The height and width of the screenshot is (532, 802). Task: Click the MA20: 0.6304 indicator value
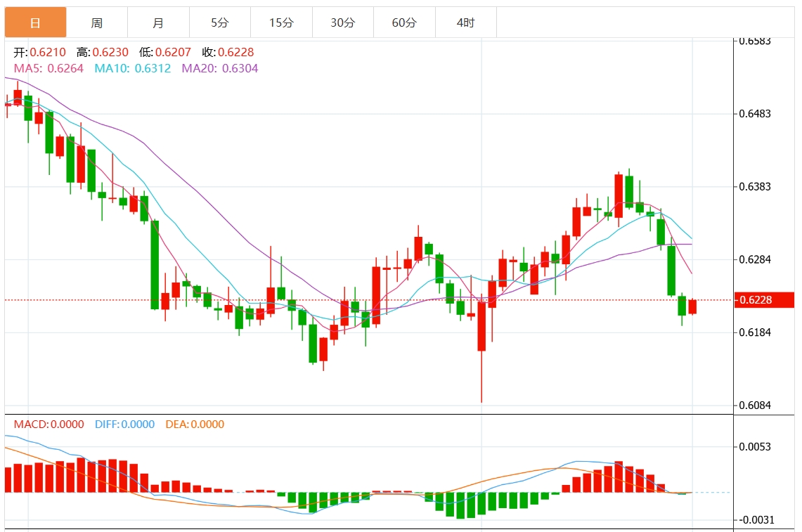[x=220, y=69]
